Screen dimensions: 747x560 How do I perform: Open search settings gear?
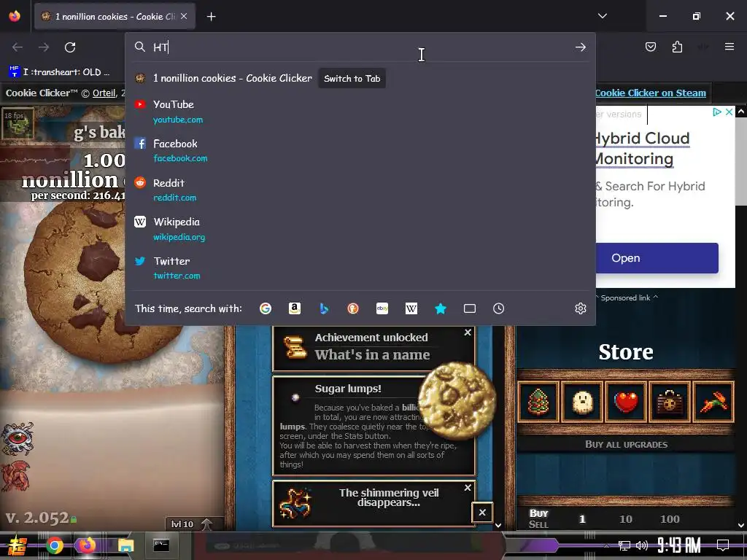pos(580,308)
